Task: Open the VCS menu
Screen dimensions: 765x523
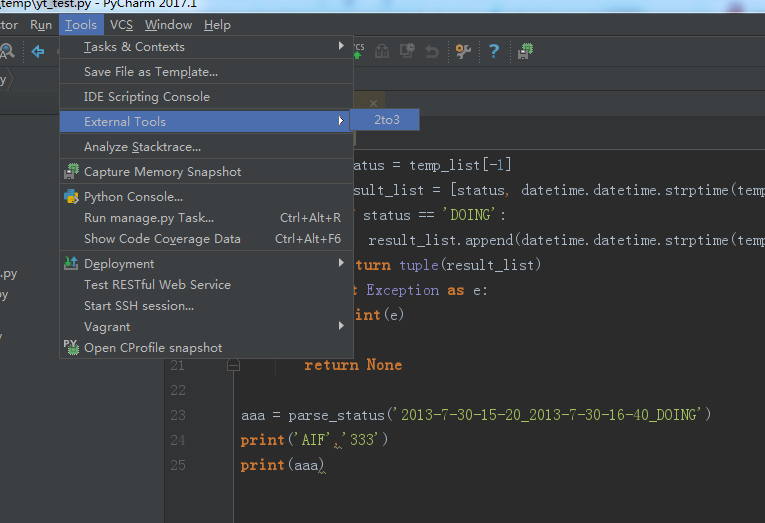Action: tap(121, 25)
